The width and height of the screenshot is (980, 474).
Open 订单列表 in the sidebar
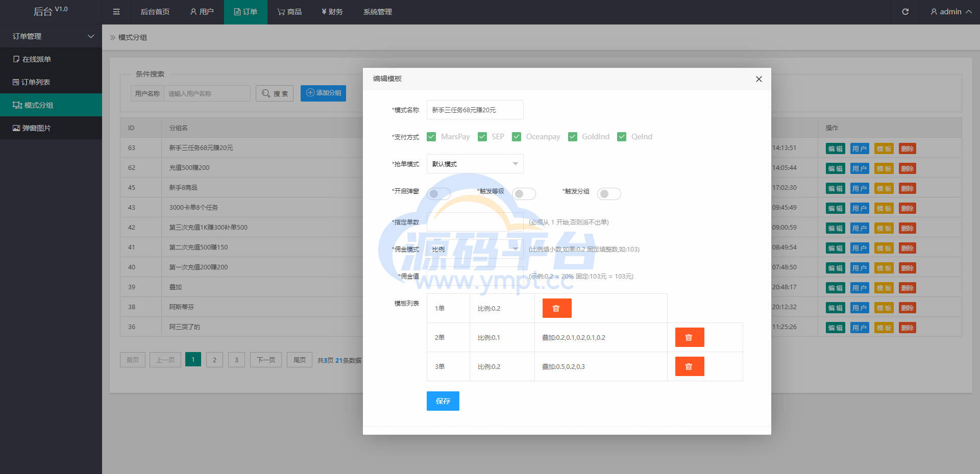[51, 82]
